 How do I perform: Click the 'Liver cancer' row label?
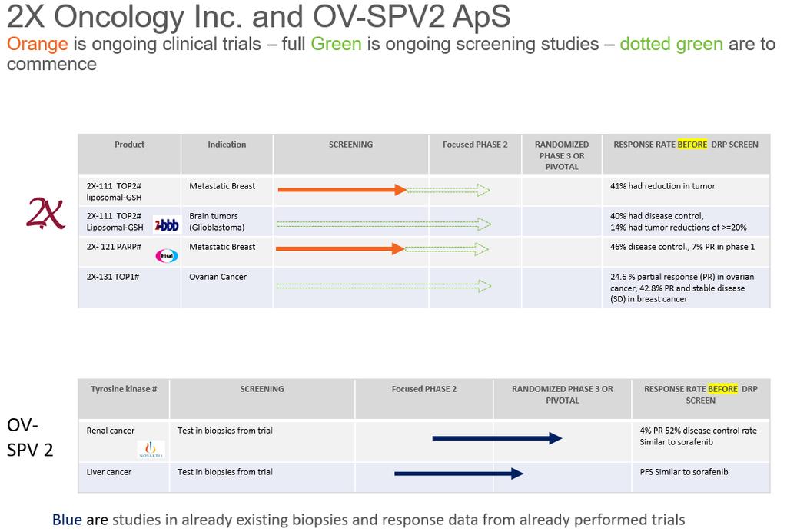[109, 472]
